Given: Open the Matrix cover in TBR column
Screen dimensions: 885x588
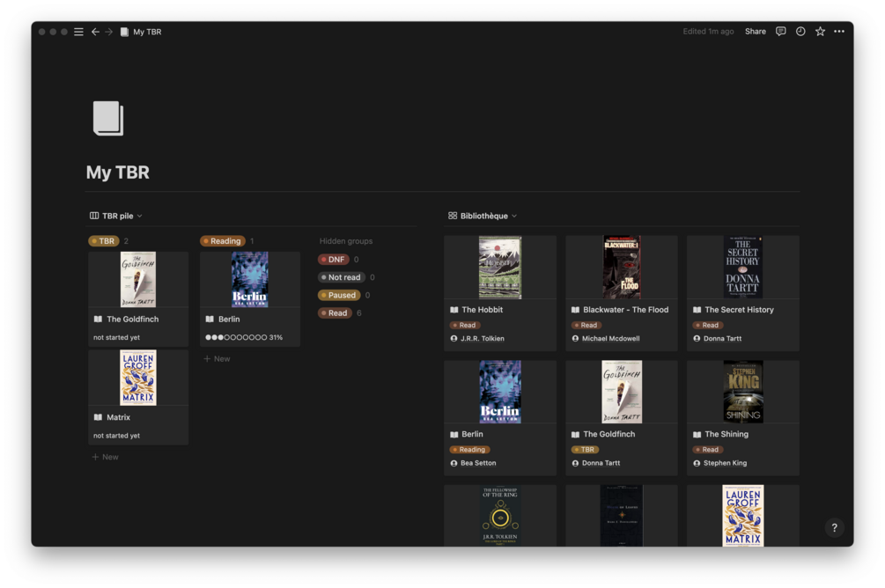Looking at the screenshot, I should [138, 378].
